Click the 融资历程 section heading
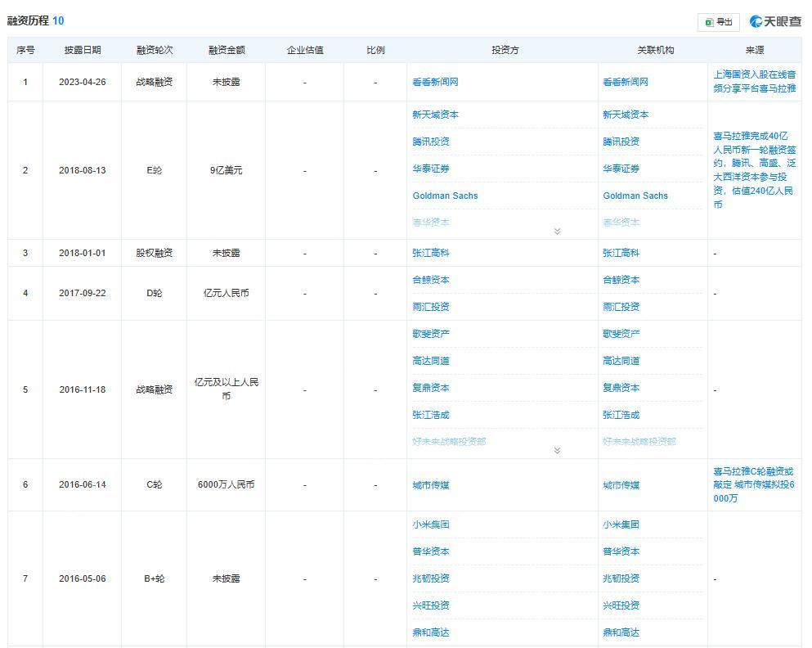 coord(29,20)
